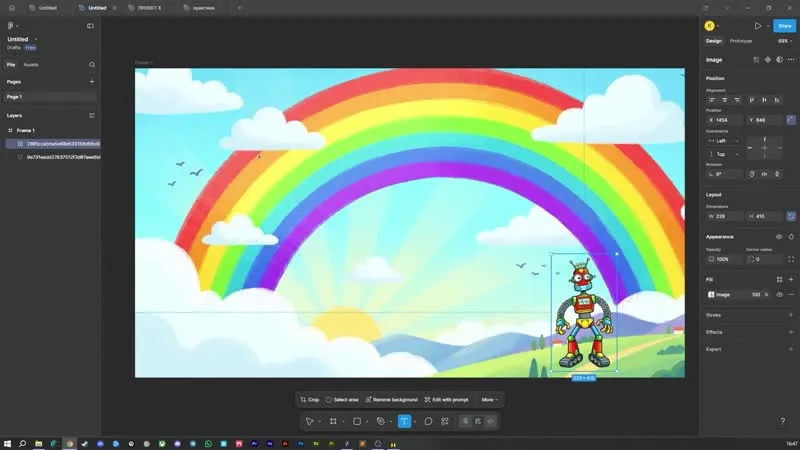Toggle Appearance visibility eye
800x450 pixels.
[x=779, y=237]
